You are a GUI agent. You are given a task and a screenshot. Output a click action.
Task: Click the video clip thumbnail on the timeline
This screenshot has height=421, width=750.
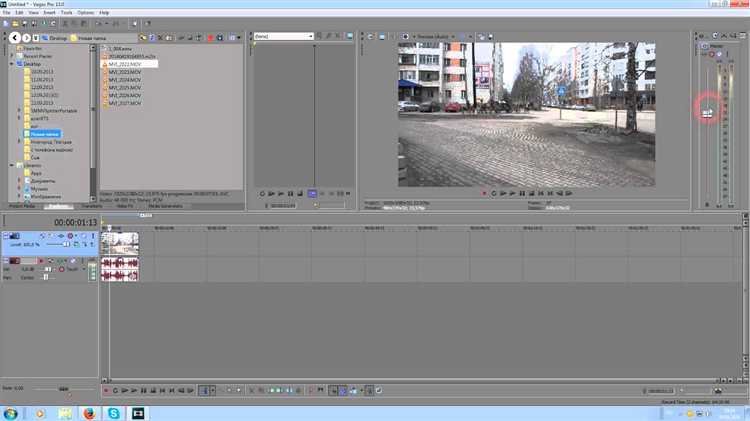point(120,244)
